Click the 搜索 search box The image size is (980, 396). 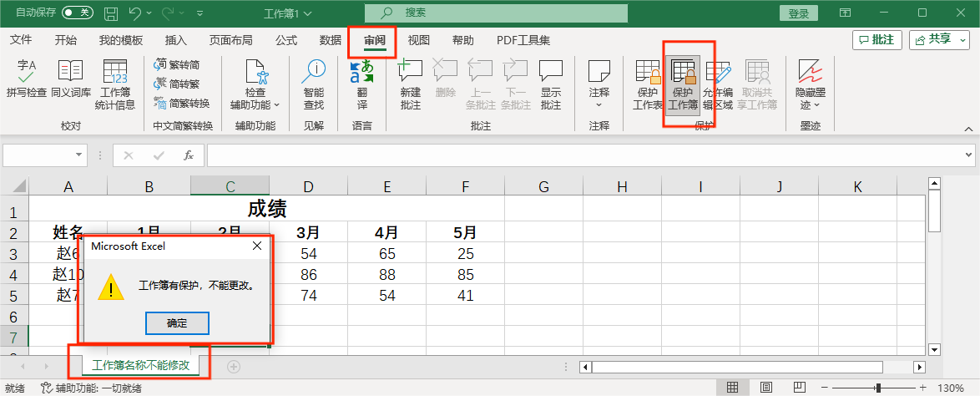(496, 13)
